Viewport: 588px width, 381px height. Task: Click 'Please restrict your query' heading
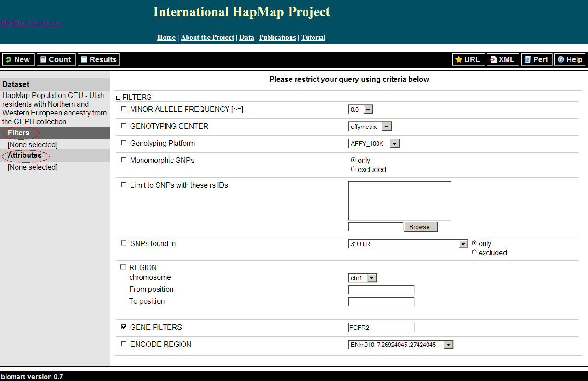pyautogui.click(x=349, y=79)
